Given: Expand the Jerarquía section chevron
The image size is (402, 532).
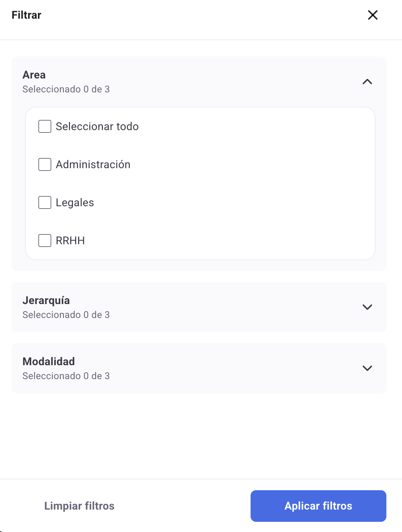Looking at the screenshot, I should coord(367,307).
